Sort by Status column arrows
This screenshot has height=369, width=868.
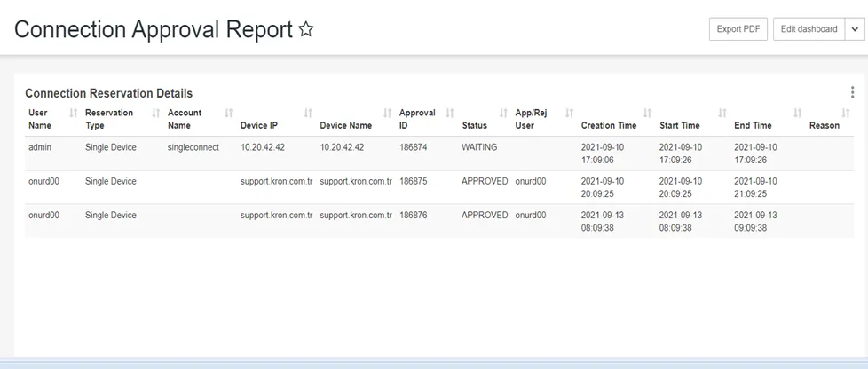503,113
